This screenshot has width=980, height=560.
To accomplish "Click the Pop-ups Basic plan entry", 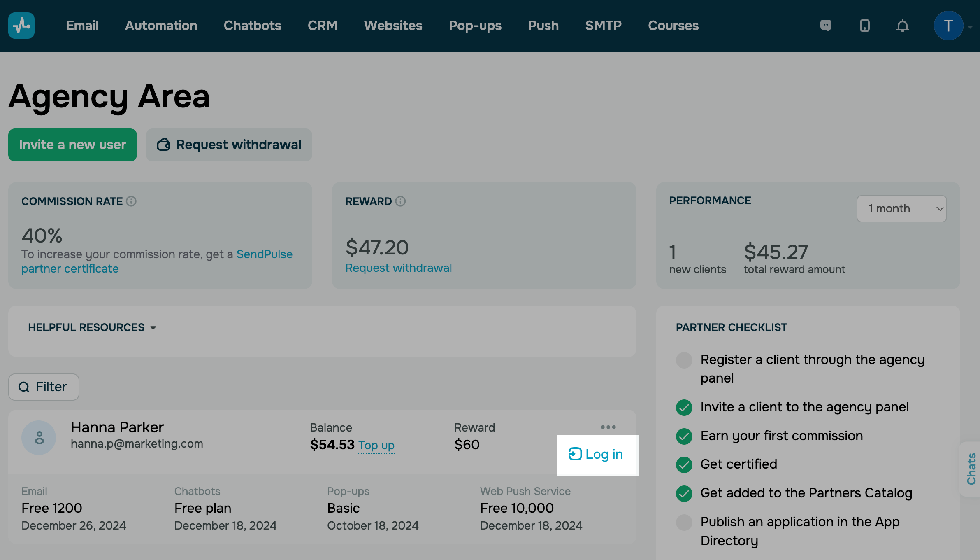I will pos(373,509).
